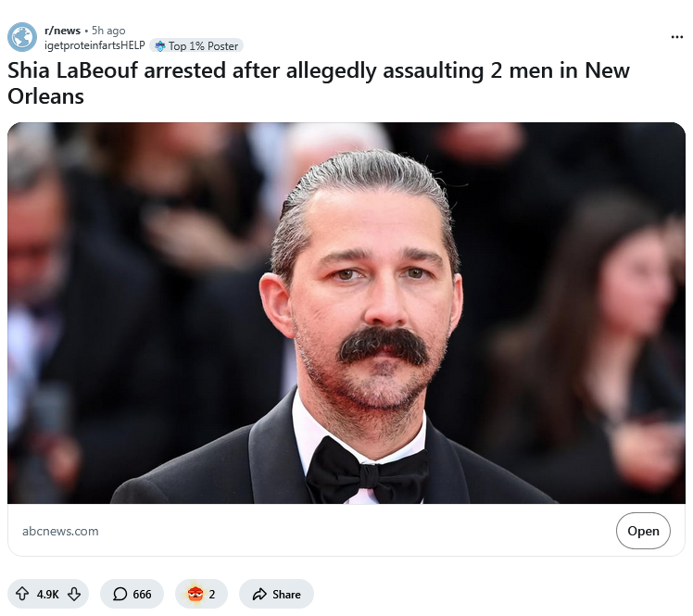
Task: Click the 666 comment count number
Action: (142, 595)
